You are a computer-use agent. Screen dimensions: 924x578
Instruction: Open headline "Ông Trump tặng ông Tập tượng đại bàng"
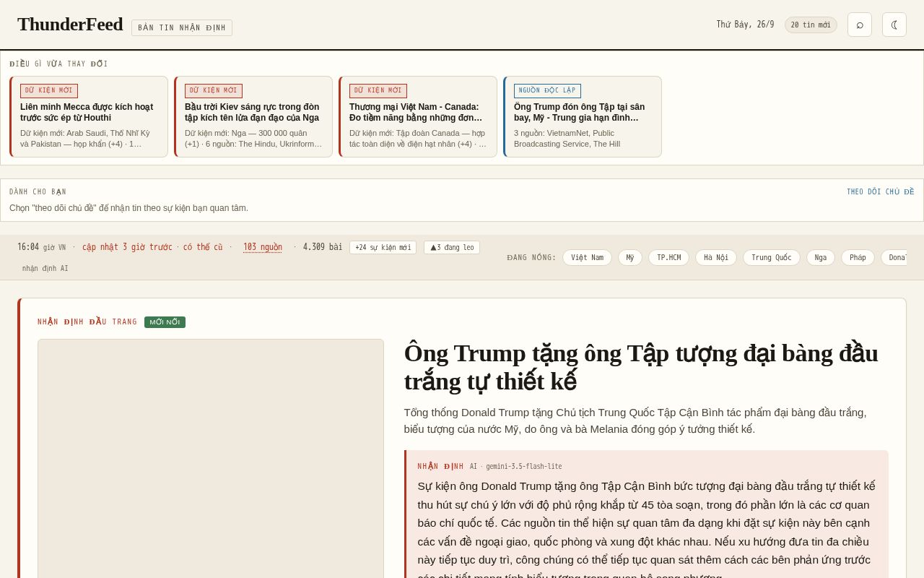tap(641, 367)
